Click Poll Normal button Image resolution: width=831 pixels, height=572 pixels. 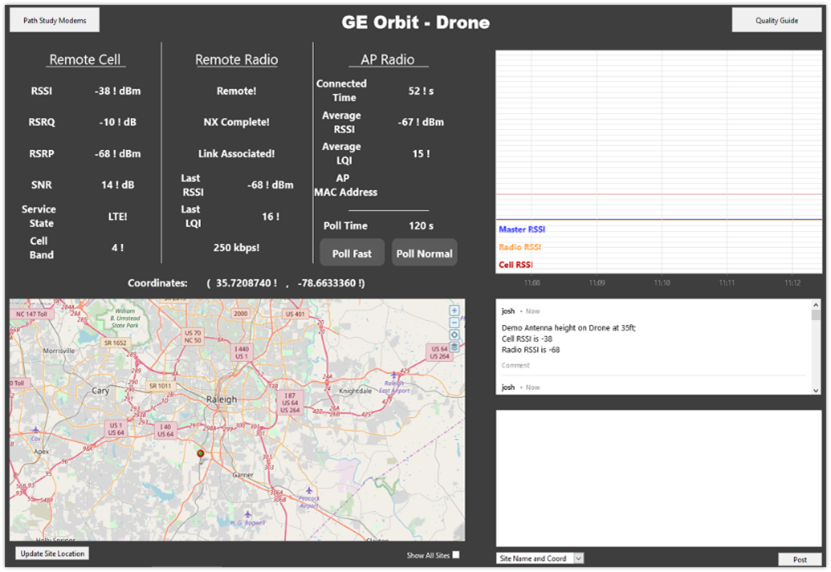425,253
